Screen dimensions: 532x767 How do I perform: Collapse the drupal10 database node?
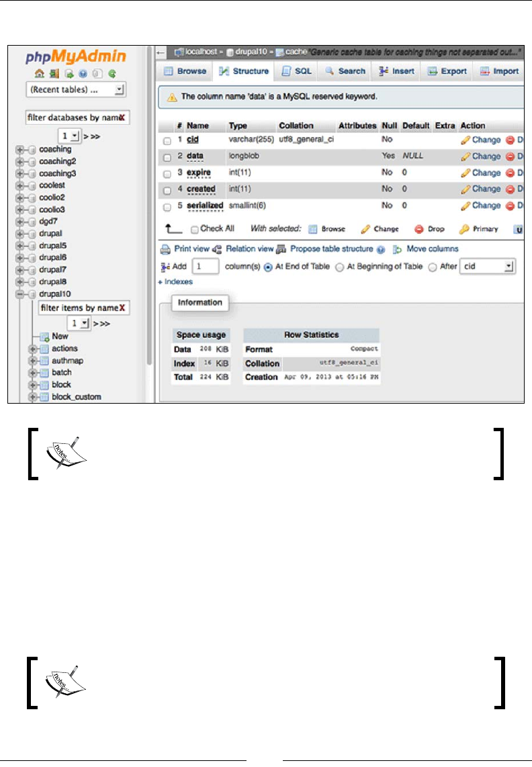coord(19,294)
